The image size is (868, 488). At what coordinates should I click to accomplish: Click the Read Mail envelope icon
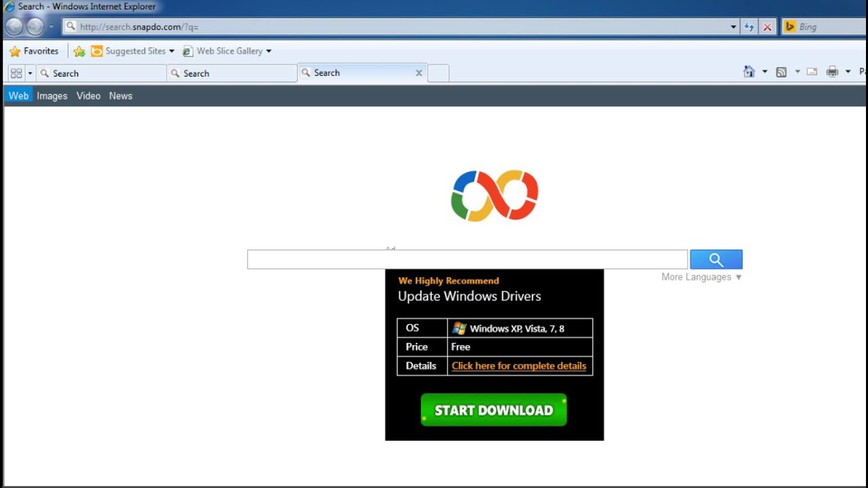(x=812, y=72)
